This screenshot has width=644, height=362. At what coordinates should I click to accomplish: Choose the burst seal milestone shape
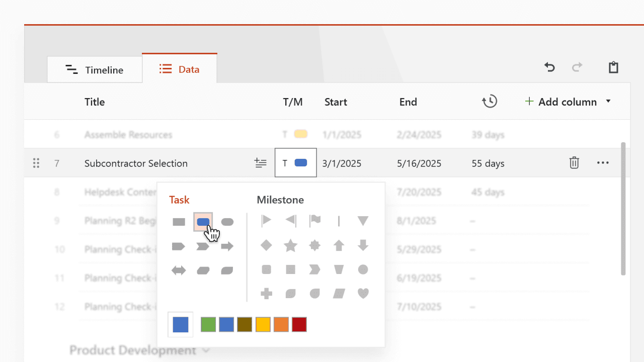(x=315, y=245)
